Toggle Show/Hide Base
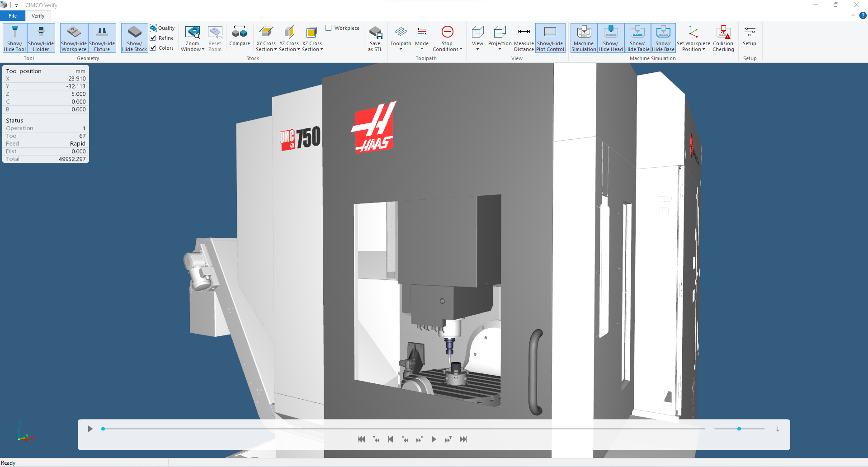This screenshot has width=868, height=467. tap(663, 38)
